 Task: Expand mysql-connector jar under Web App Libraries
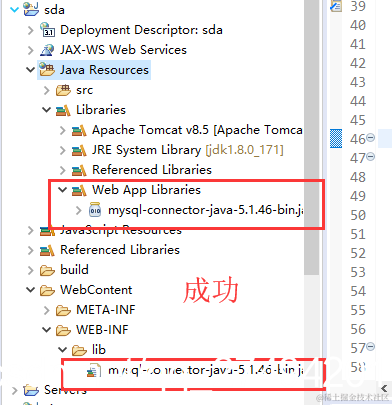coord(78,210)
